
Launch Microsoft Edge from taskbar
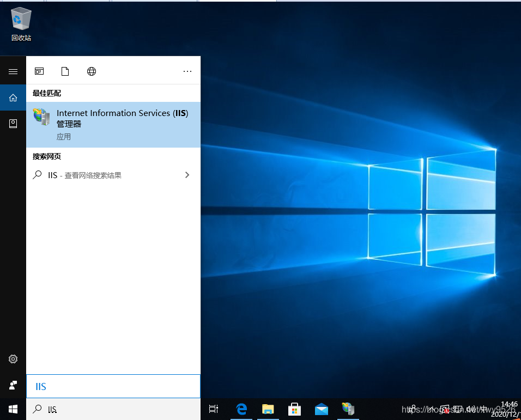pos(241,409)
